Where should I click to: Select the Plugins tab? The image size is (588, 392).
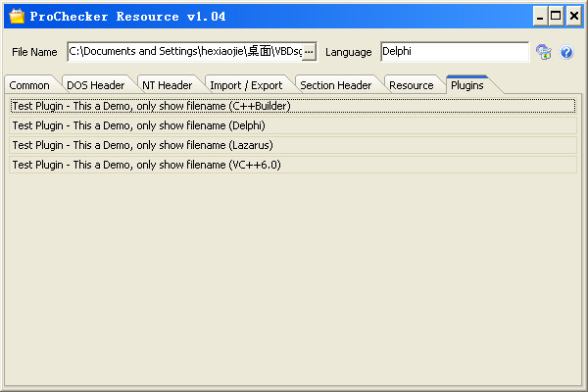tap(467, 84)
